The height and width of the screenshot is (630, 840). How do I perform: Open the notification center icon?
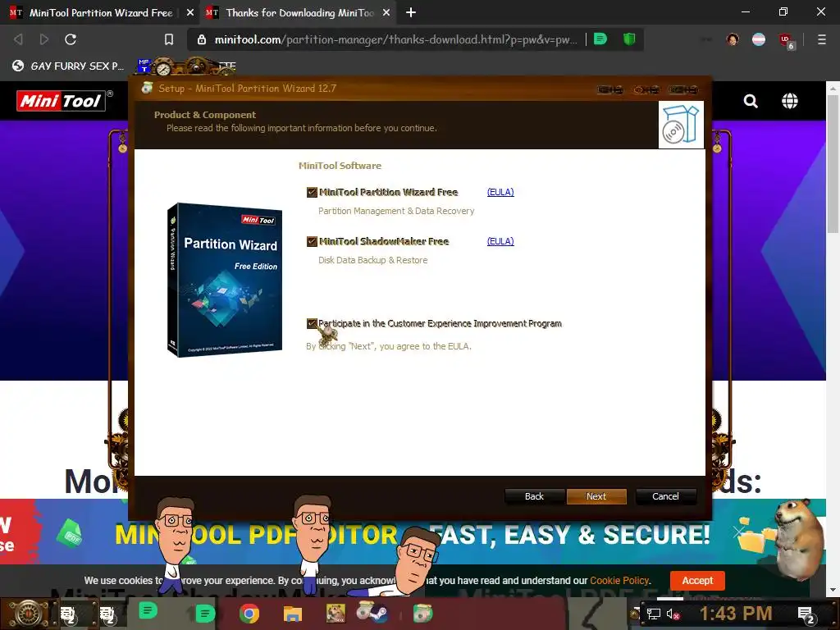coord(806,614)
